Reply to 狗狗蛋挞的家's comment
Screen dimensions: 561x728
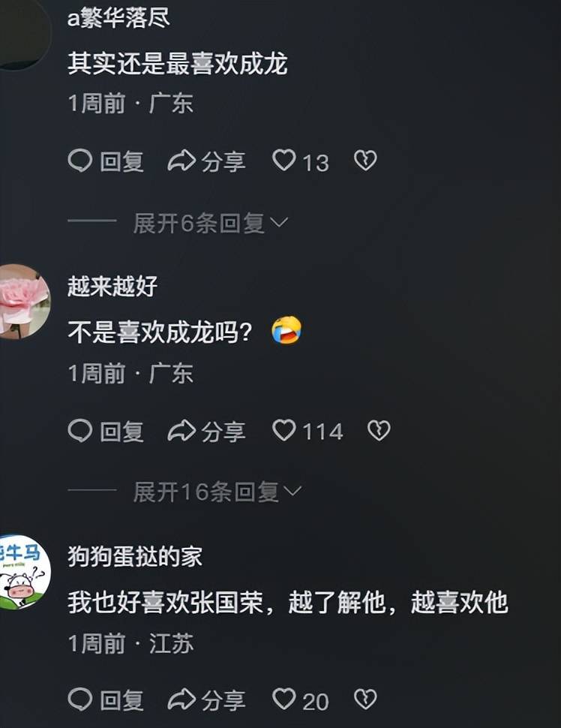point(106,699)
